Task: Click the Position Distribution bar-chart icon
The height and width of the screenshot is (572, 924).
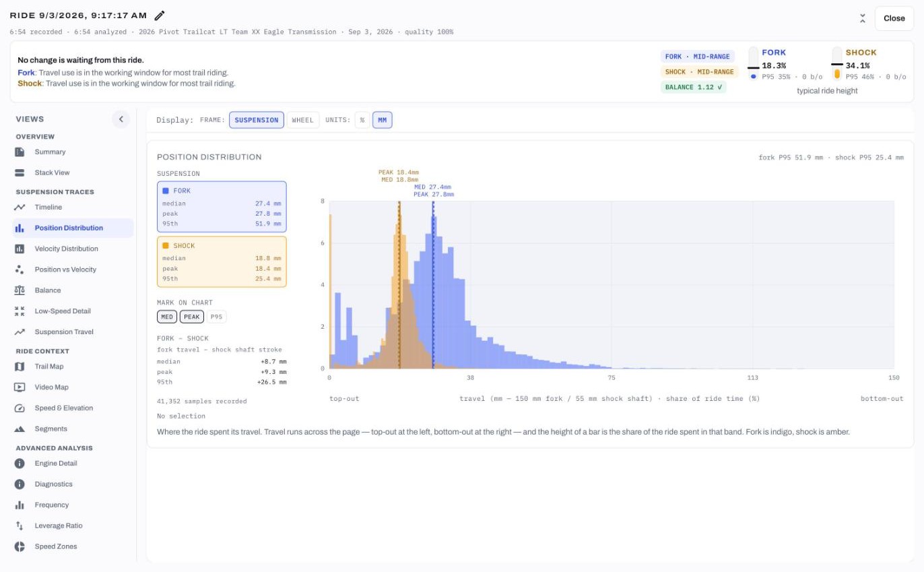Action: 20,228
